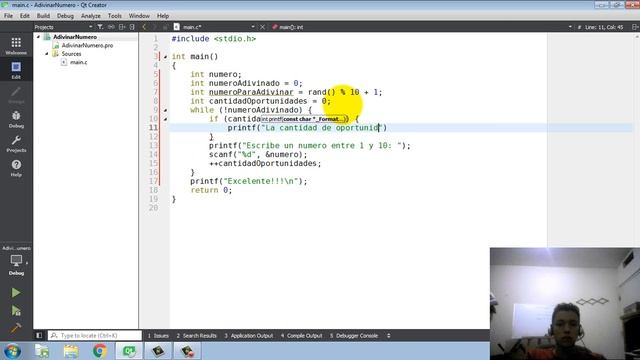Viewport: 640px width, 360px height.
Task: Click the file lock icon in editor toolbar
Action: pos(165,27)
